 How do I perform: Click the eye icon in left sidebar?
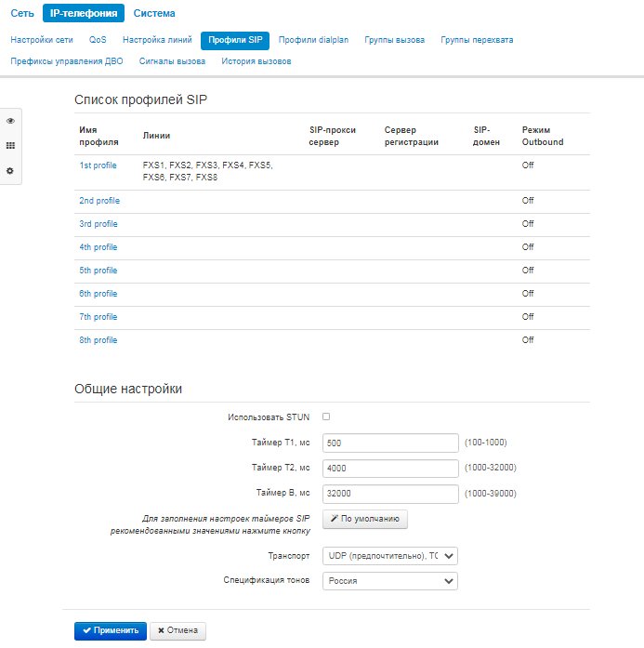tap(10, 121)
